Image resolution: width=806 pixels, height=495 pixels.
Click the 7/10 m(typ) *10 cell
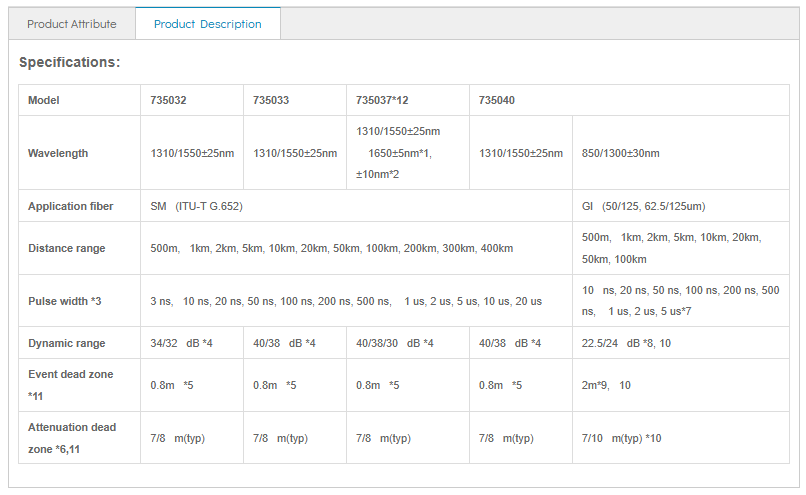point(681,438)
